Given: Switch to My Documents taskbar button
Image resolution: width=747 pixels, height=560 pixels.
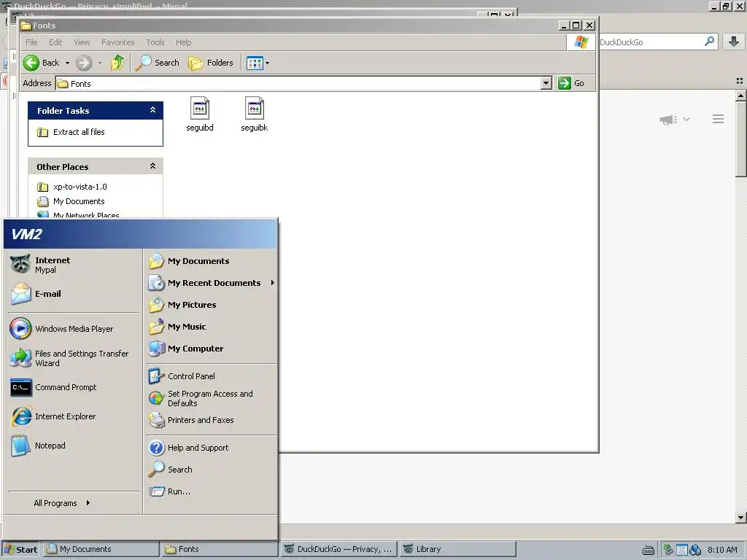Looking at the screenshot, I should pyautogui.click(x=101, y=549).
